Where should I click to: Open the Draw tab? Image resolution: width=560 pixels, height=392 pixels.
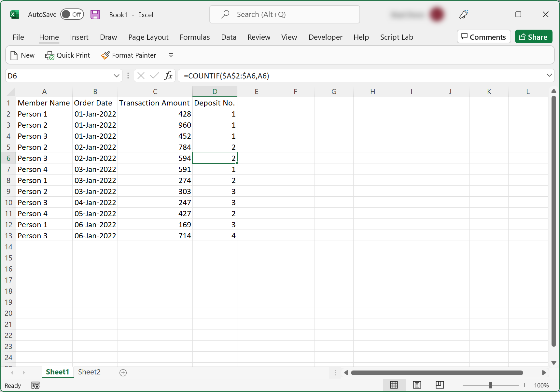coord(108,37)
